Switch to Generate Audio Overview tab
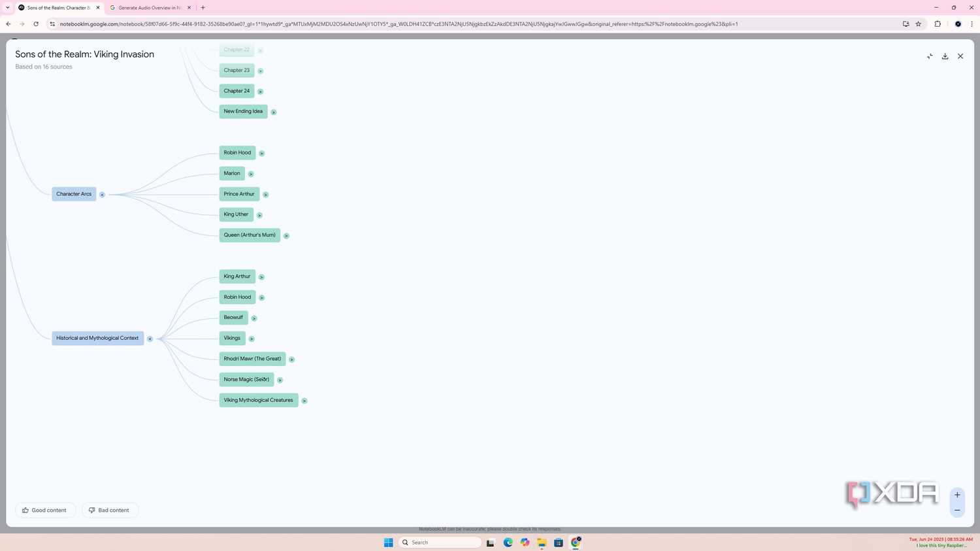The image size is (980, 551). click(x=150, y=8)
